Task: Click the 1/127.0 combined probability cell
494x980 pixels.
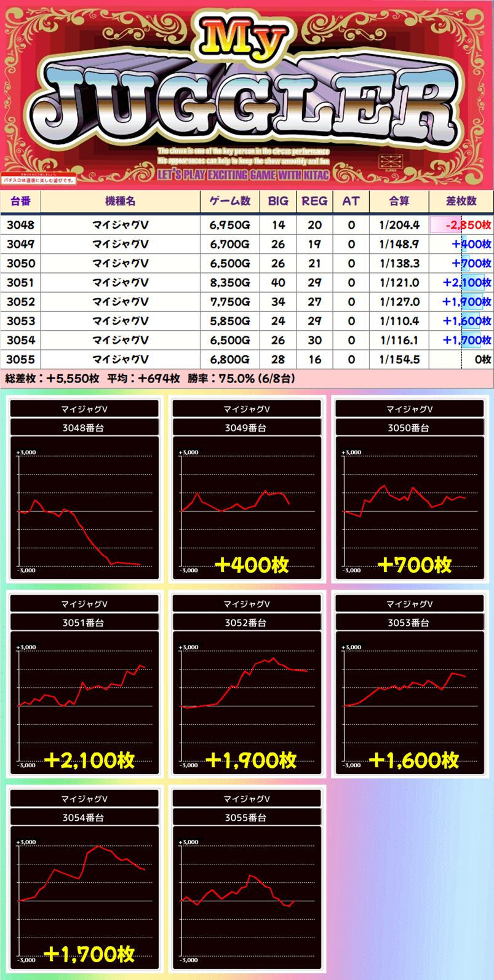Action: tap(399, 302)
